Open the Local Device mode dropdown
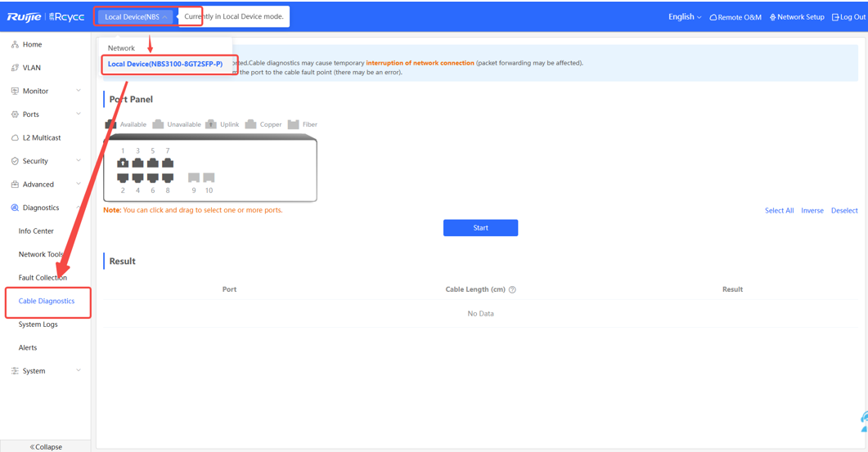Screen dimensions: 868x452 [x=136, y=16]
